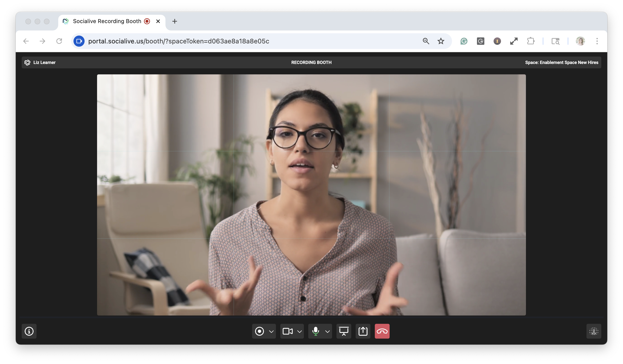Start recording with the record button
Screen dimensions: 623x364
click(x=259, y=331)
